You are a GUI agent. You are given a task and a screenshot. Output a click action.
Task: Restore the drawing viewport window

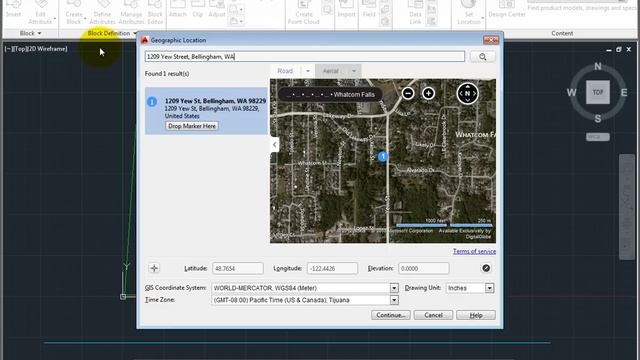pyautogui.click(x=619, y=49)
